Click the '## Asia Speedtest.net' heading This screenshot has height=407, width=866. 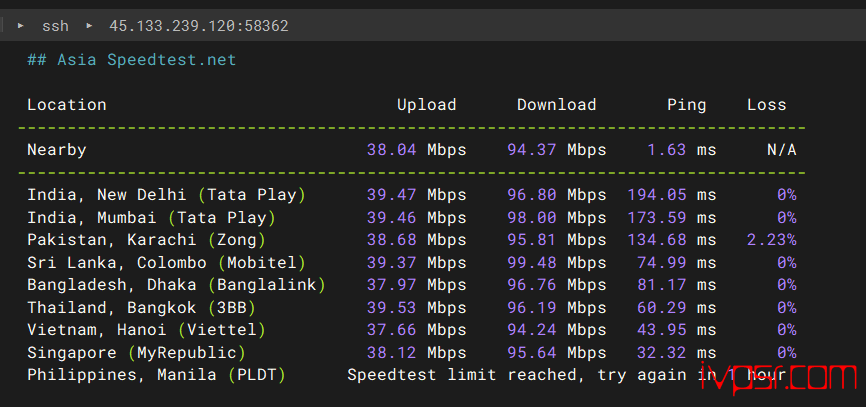click(x=131, y=60)
